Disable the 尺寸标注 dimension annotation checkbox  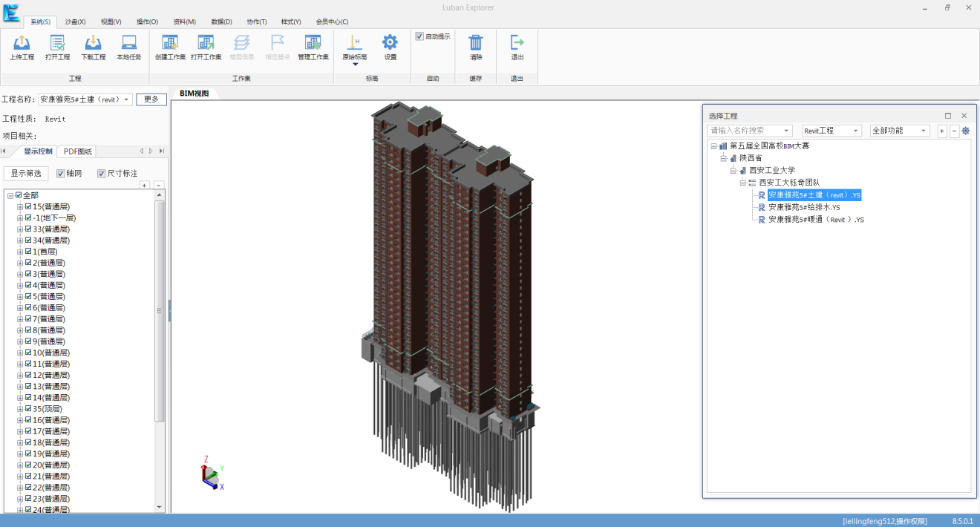tap(102, 174)
